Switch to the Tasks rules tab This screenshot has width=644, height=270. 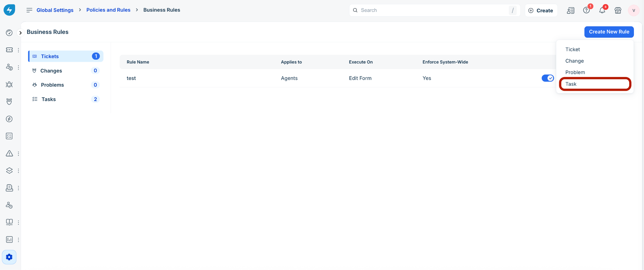[x=66, y=99]
